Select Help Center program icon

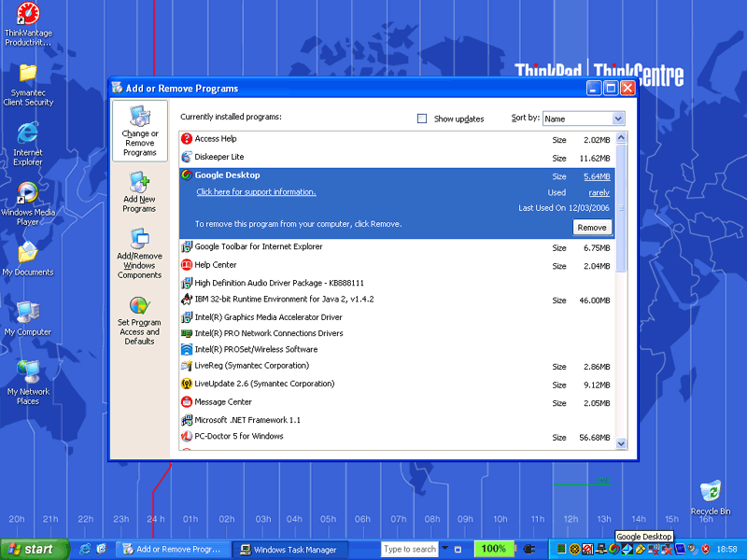187,265
